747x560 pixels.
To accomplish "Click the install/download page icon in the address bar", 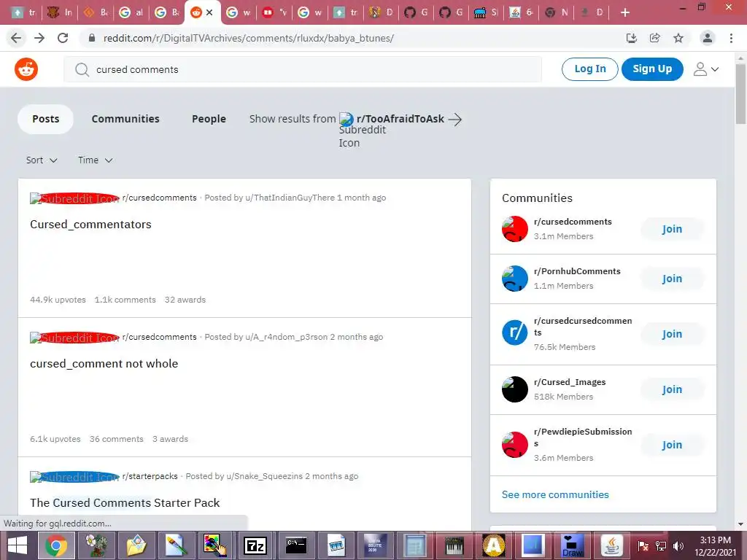I will point(632,38).
